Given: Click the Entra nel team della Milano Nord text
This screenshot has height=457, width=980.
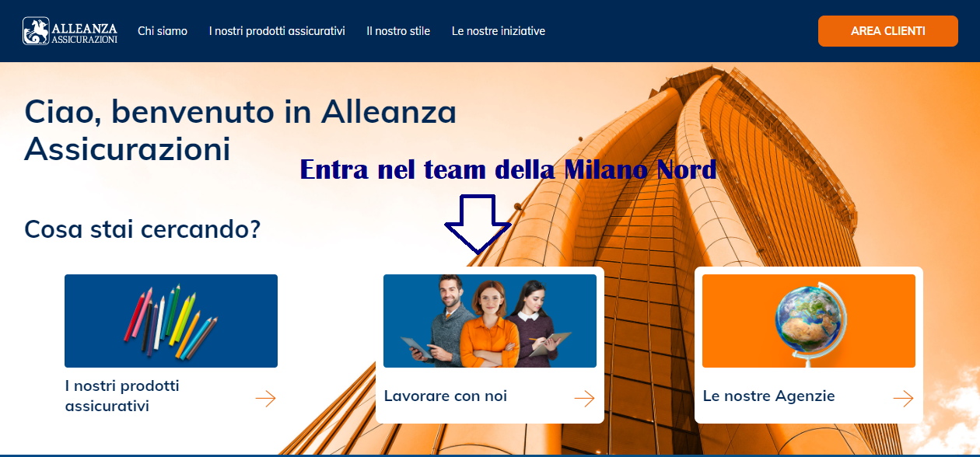Looking at the screenshot, I should 508,169.
